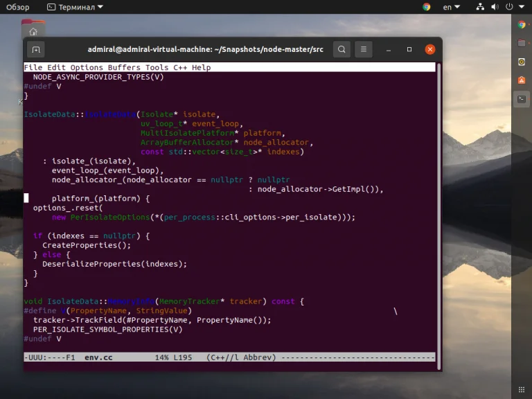
Task: Open Rhythmbox from the dock
Action: (x=522, y=62)
